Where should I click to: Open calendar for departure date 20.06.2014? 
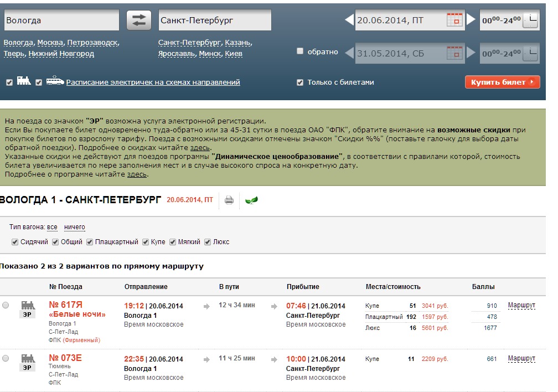click(x=454, y=20)
